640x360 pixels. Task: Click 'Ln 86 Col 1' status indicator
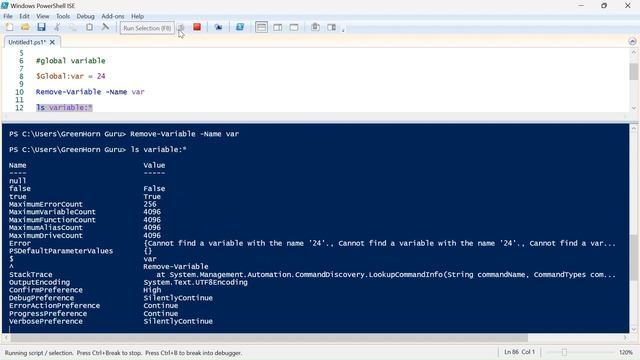(519, 352)
